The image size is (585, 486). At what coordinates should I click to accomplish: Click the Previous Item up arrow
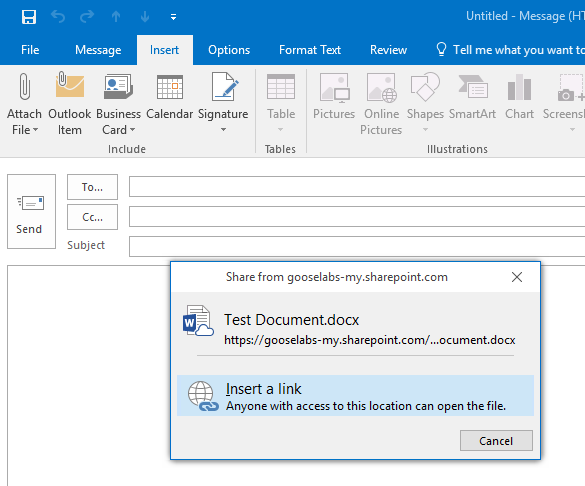click(116, 17)
